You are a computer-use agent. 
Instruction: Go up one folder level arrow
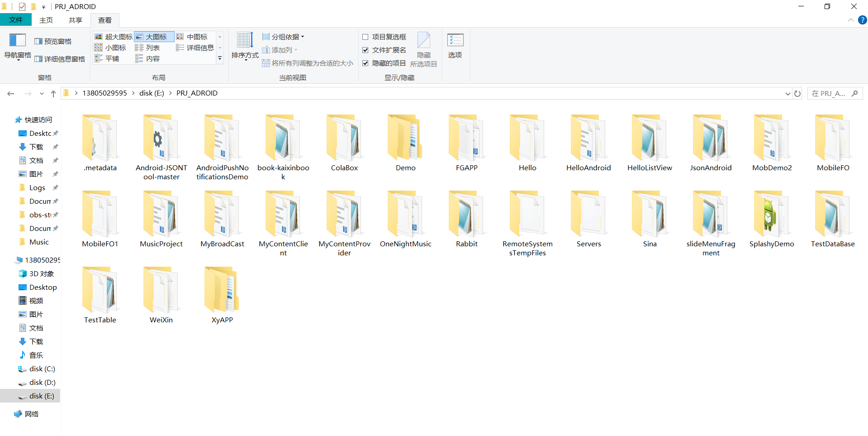[x=53, y=93]
